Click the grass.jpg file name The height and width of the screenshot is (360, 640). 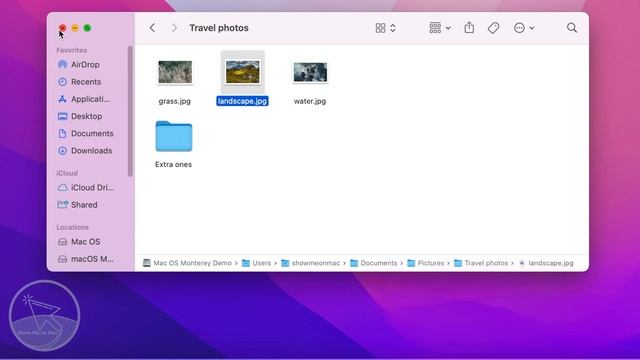pos(175,101)
